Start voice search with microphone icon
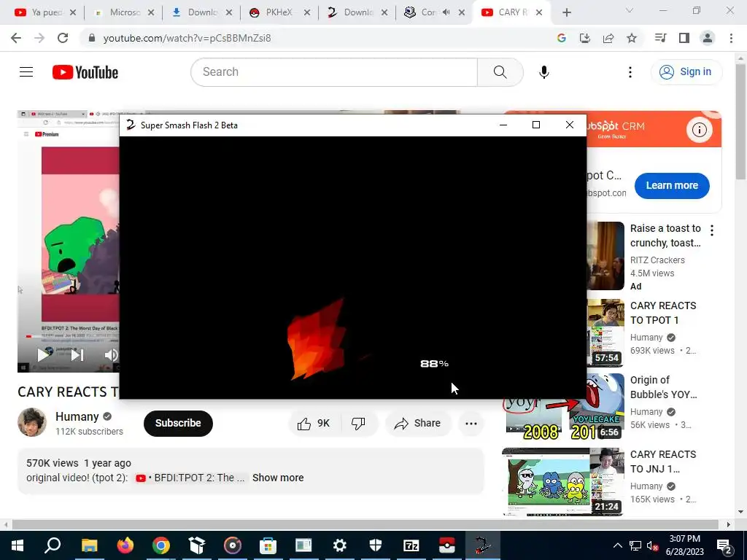This screenshot has width=747, height=560. [x=543, y=72]
